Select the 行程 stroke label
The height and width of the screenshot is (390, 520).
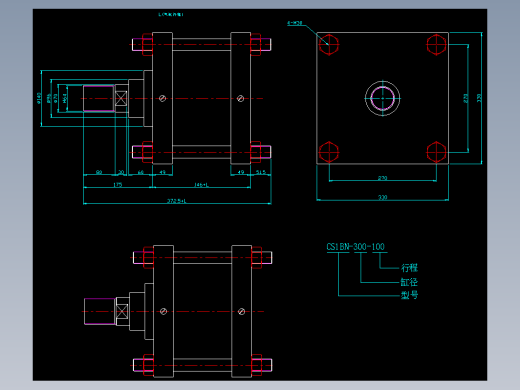409,268
